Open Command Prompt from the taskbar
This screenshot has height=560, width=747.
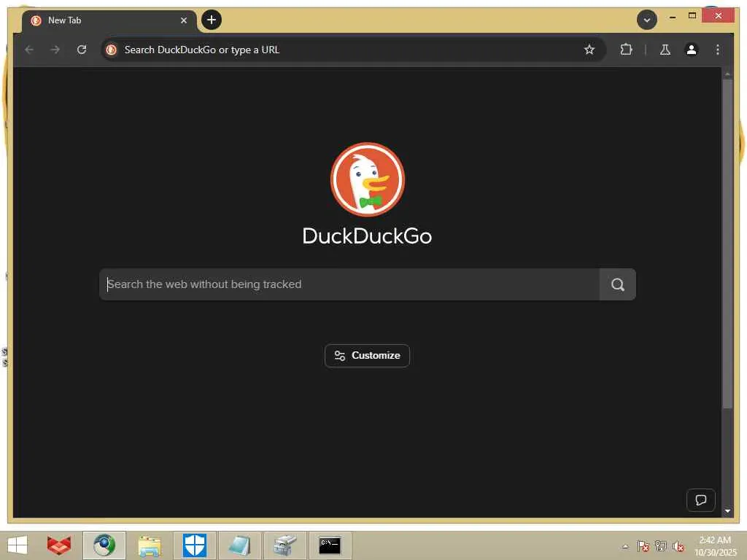pos(330,545)
